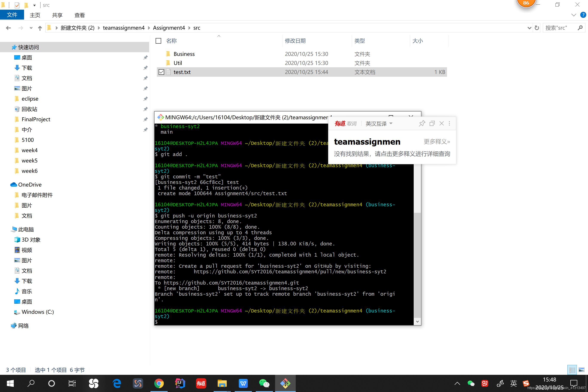Screen dimensions: 588x392
Task: Pin the Youdao lookup popup
Action: (x=422, y=124)
